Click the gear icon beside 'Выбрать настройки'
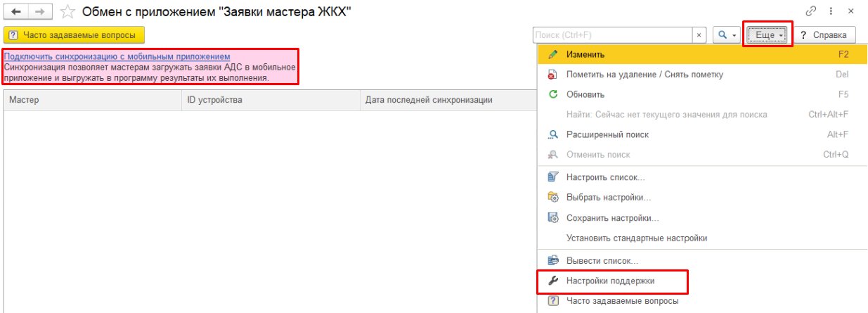The image size is (868, 313). pos(553,198)
